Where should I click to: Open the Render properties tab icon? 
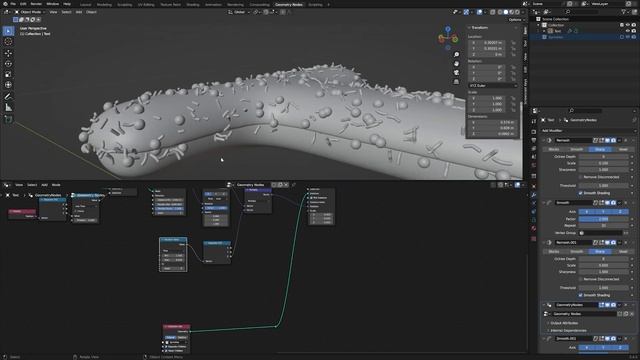tap(533, 132)
